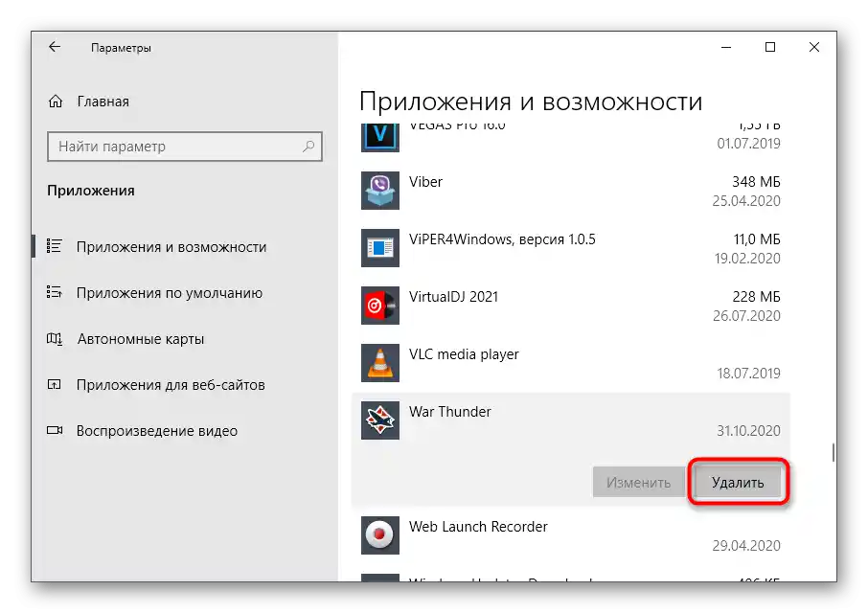
Task: Click the VEGAS Pro app icon
Action: 380,137
